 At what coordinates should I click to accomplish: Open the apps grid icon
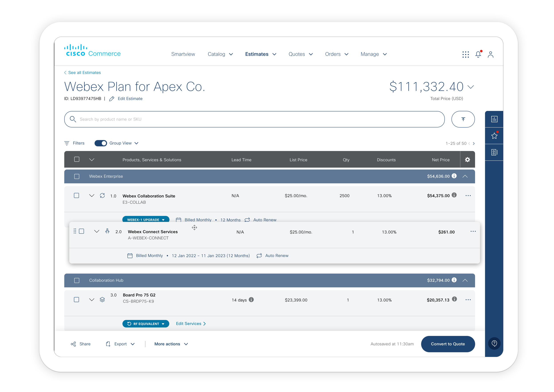(x=465, y=55)
